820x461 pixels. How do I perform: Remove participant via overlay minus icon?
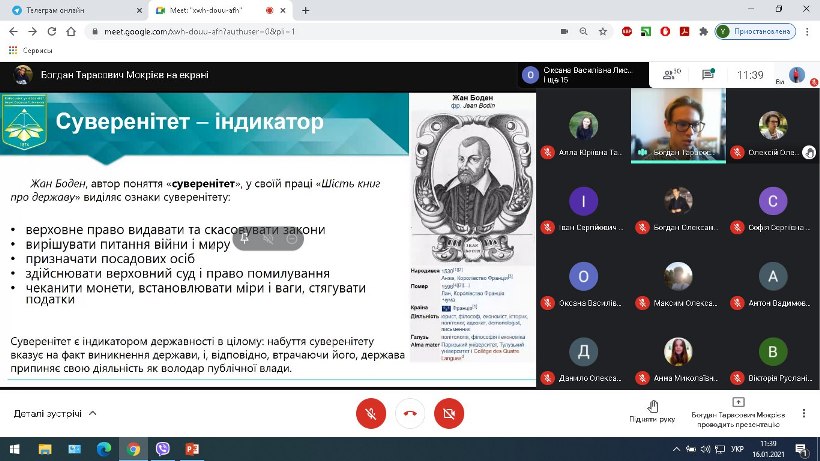[292, 239]
